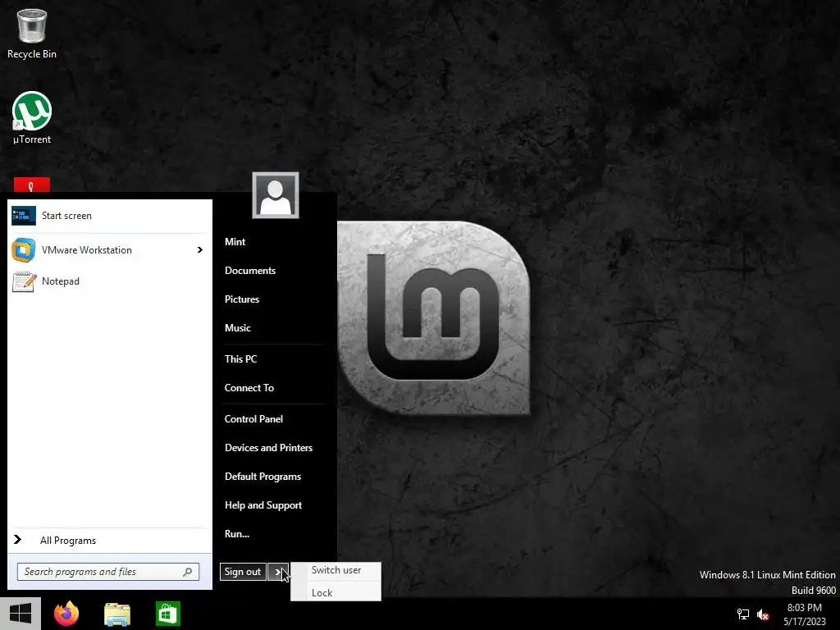Select Lock from the power menu

coord(336,592)
